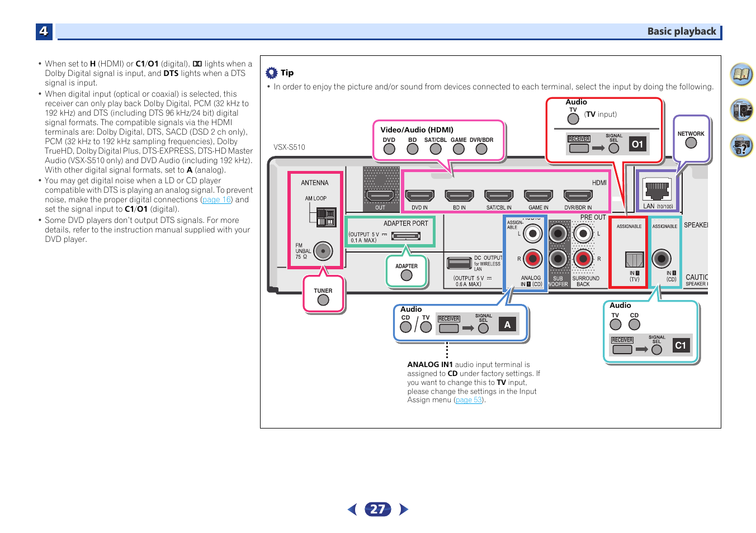Image resolution: width=756 pixels, height=533 pixels.
Task: Click the A display indicator in blue callout
Action: [x=508, y=325]
